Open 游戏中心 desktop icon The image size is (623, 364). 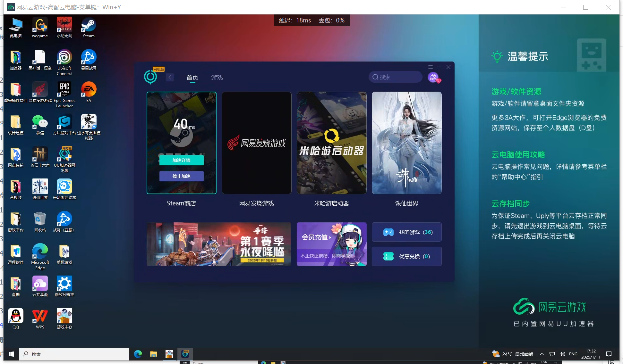pos(64,319)
